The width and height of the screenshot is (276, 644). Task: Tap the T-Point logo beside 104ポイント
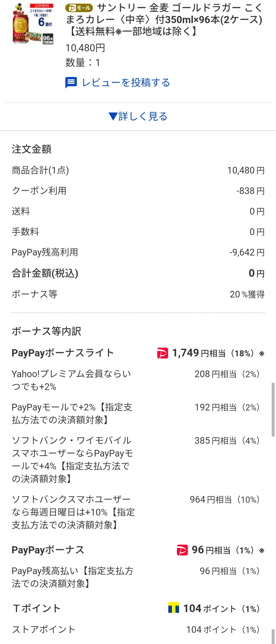pyautogui.click(x=173, y=608)
